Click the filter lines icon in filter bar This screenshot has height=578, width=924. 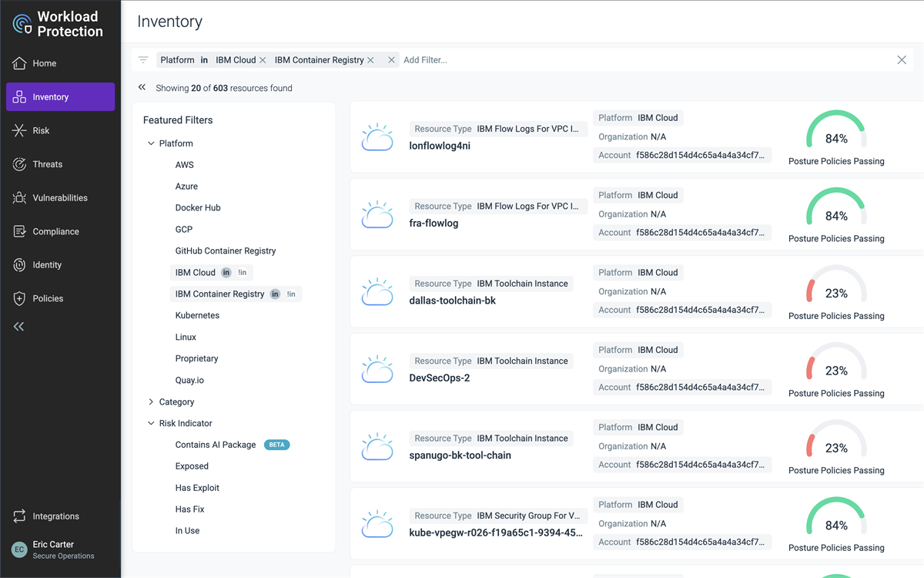coord(143,60)
